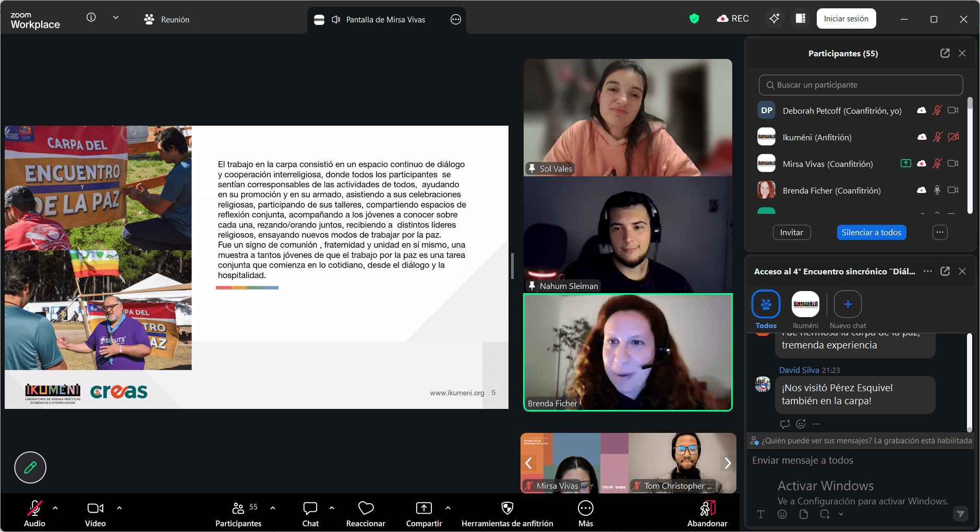Click Silenciar a todos button
This screenshot has width=980, height=532.
pyautogui.click(x=871, y=233)
